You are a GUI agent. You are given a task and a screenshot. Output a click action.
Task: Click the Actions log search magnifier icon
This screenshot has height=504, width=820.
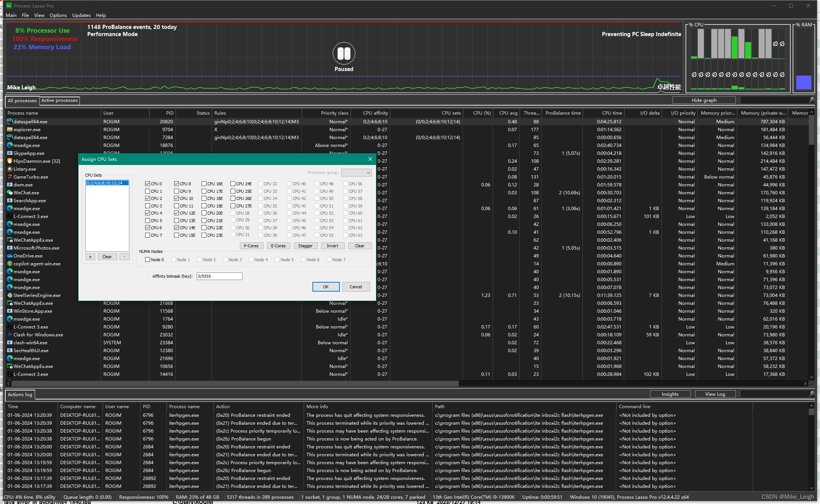point(812,394)
